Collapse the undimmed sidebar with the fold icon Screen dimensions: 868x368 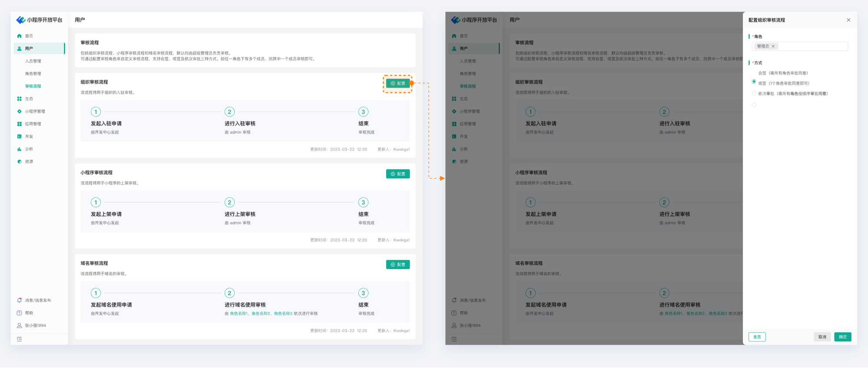19,339
